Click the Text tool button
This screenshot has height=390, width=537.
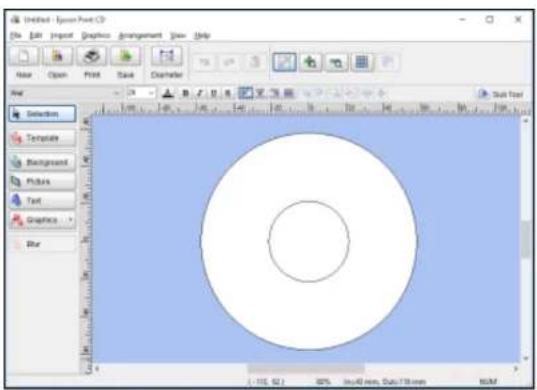[42, 200]
